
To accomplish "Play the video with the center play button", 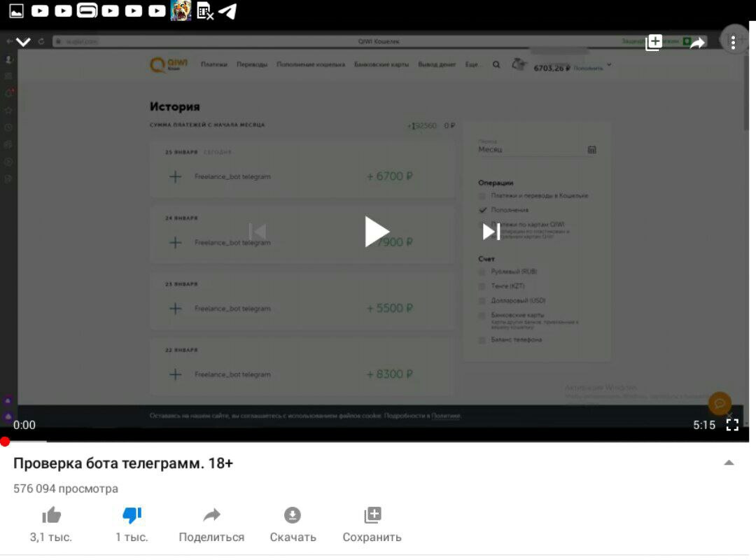I will pyautogui.click(x=376, y=232).
